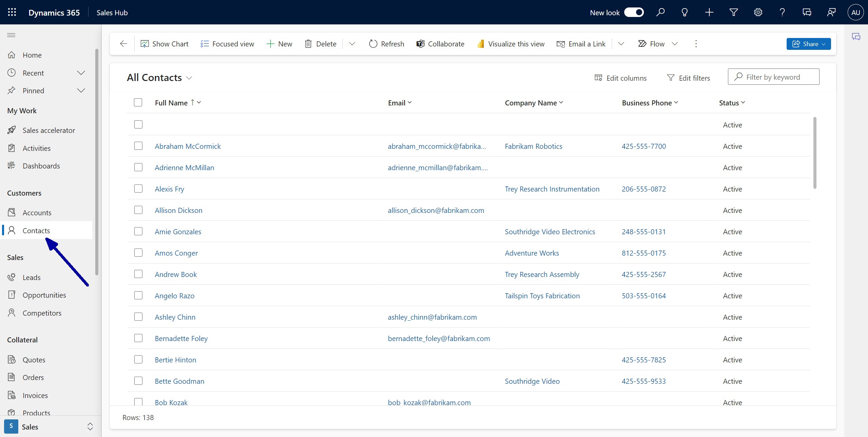Click the contacts grid vertical scrollbar
Image resolution: width=868 pixels, height=437 pixels.
pyautogui.click(x=815, y=153)
